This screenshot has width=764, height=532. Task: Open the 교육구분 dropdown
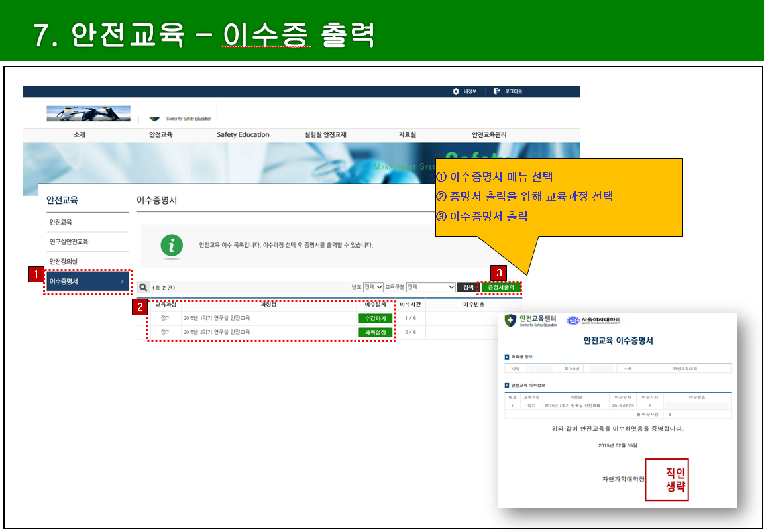(x=431, y=287)
